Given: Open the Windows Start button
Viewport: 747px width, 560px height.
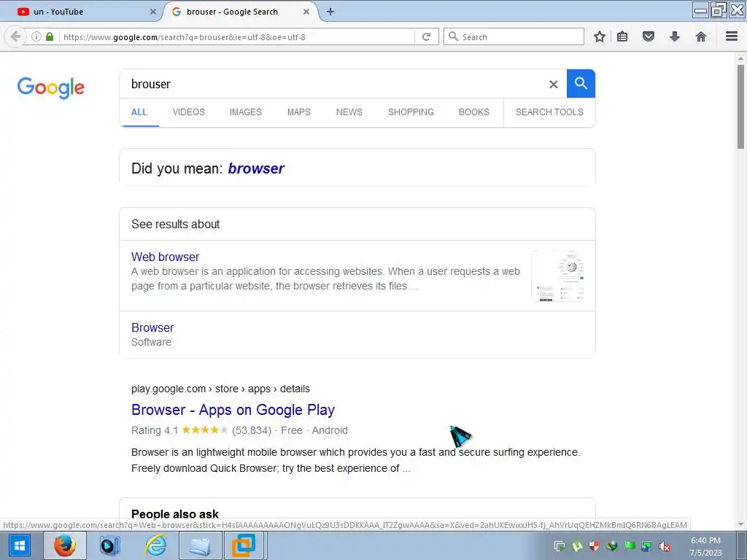Looking at the screenshot, I should [x=20, y=545].
